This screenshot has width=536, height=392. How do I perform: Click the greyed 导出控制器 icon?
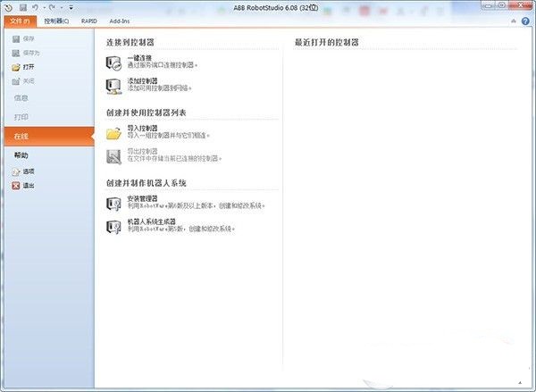[x=113, y=156]
